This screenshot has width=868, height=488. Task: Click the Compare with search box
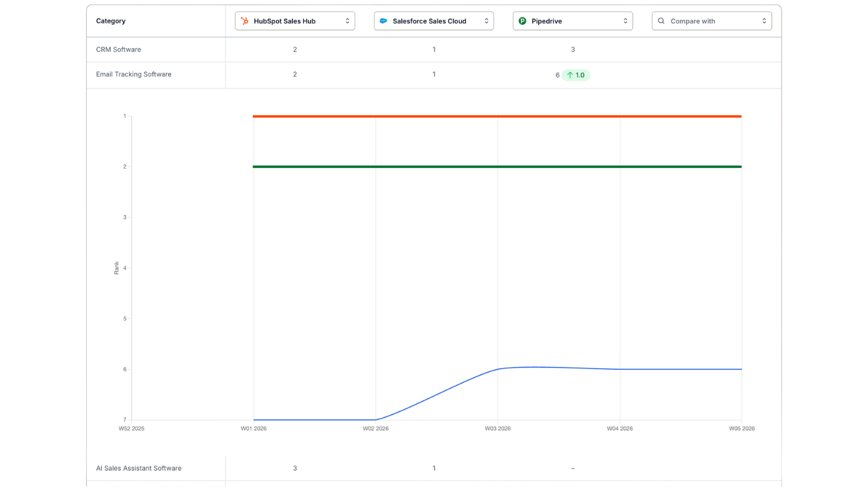[712, 21]
